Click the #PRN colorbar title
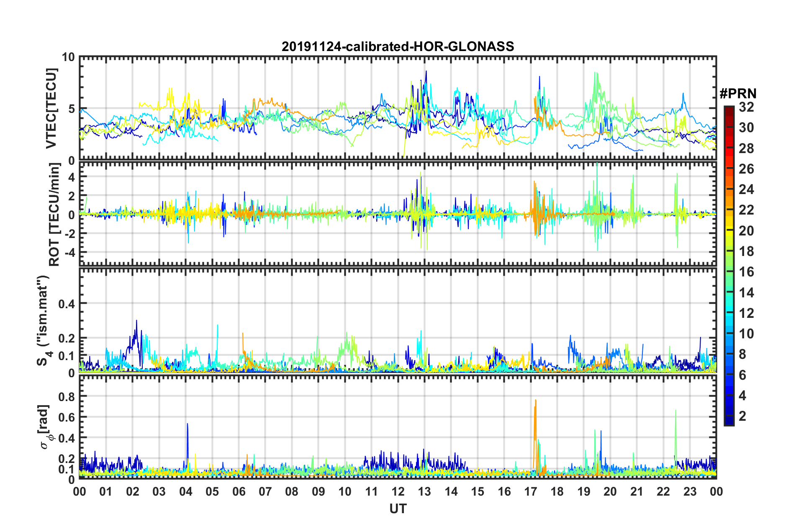The height and width of the screenshot is (532, 796). click(738, 93)
